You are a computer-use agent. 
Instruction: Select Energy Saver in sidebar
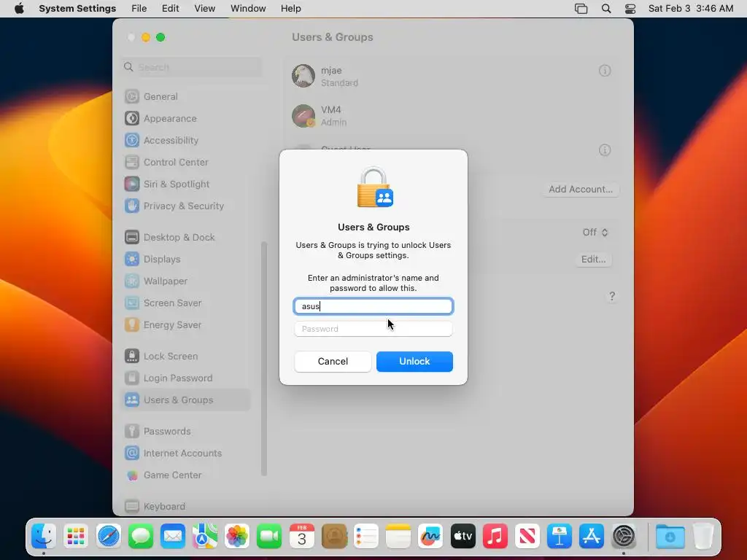186,324
